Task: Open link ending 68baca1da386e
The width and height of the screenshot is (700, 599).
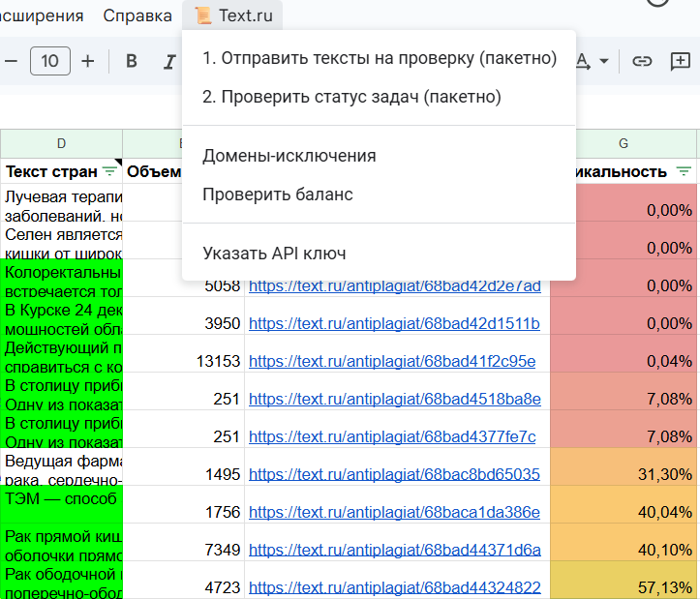Action: coord(394,512)
